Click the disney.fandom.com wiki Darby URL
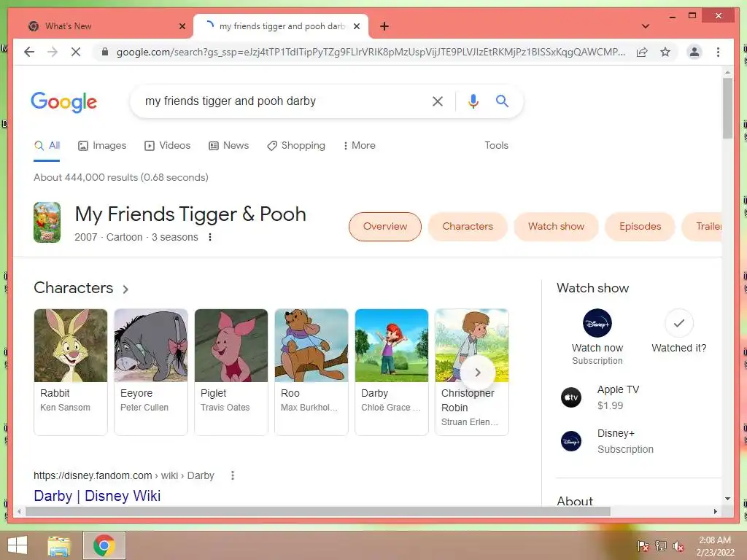The height and width of the screenshot is (560, 747). (x=124, y=475)
